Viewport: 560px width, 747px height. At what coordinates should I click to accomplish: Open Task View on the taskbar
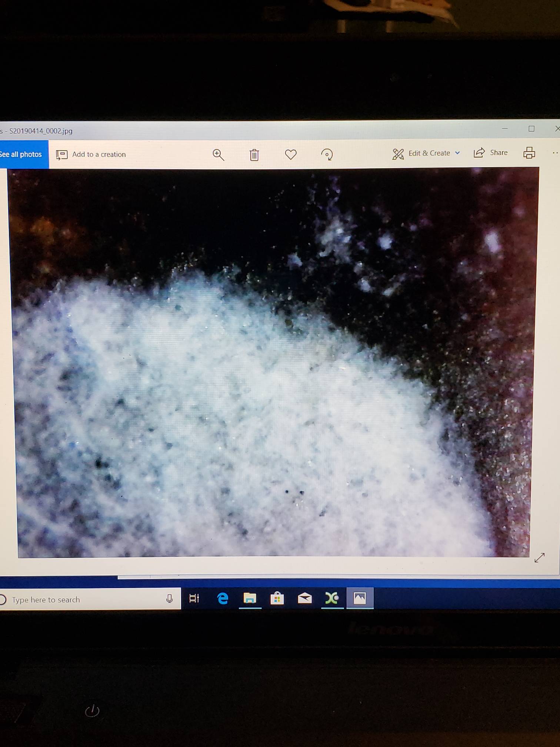tap(194, 598)
